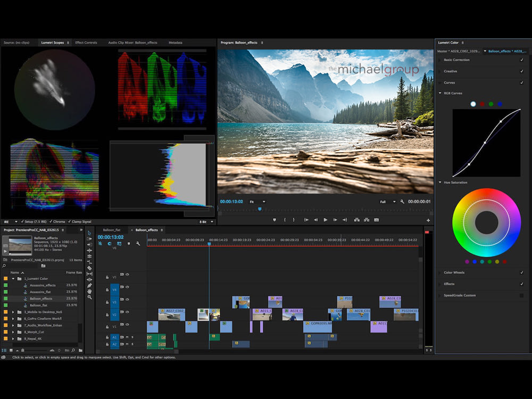Add marker in Program monitor

tap(275, 220)
